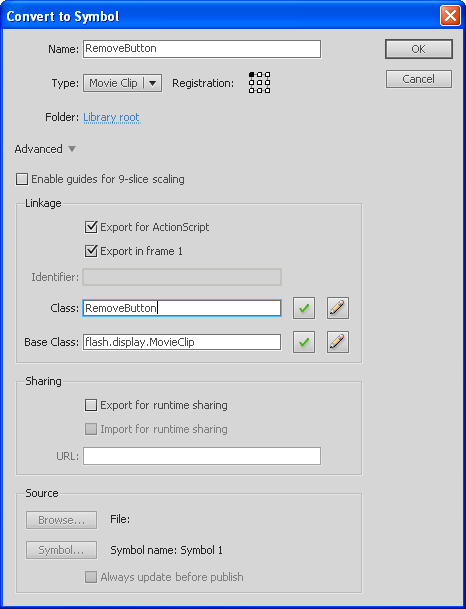Validate the Base Class with green checkmark
466x609 pixels.
(x=304, y=342)
